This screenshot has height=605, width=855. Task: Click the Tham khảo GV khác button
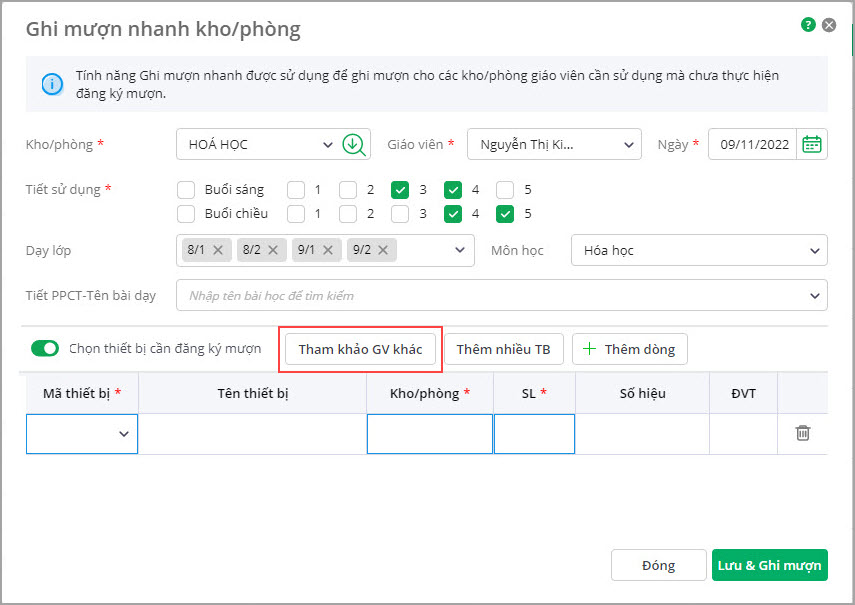click(x=360, y=349)
